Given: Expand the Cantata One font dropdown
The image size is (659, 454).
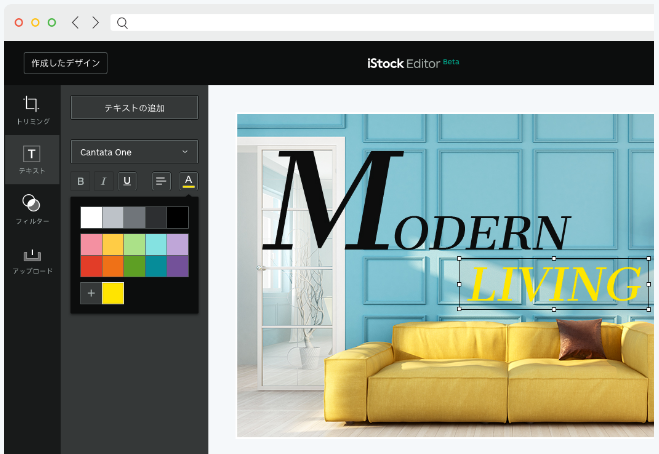Looking at the screenshot, I should pos(134,152).
